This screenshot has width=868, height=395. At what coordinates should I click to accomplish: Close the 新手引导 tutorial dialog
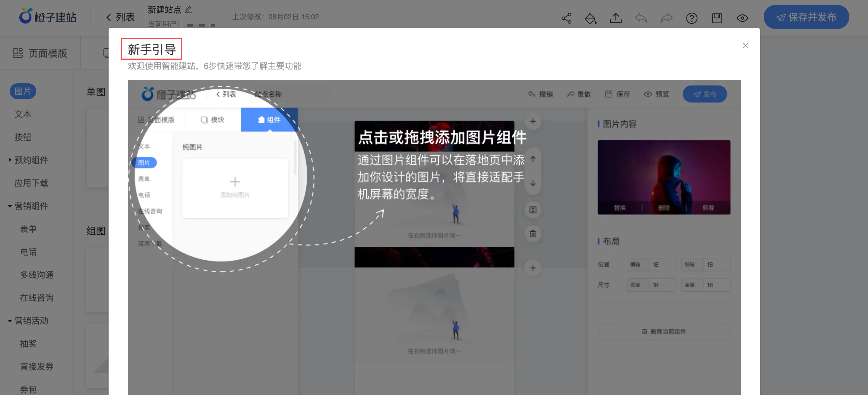745,45
